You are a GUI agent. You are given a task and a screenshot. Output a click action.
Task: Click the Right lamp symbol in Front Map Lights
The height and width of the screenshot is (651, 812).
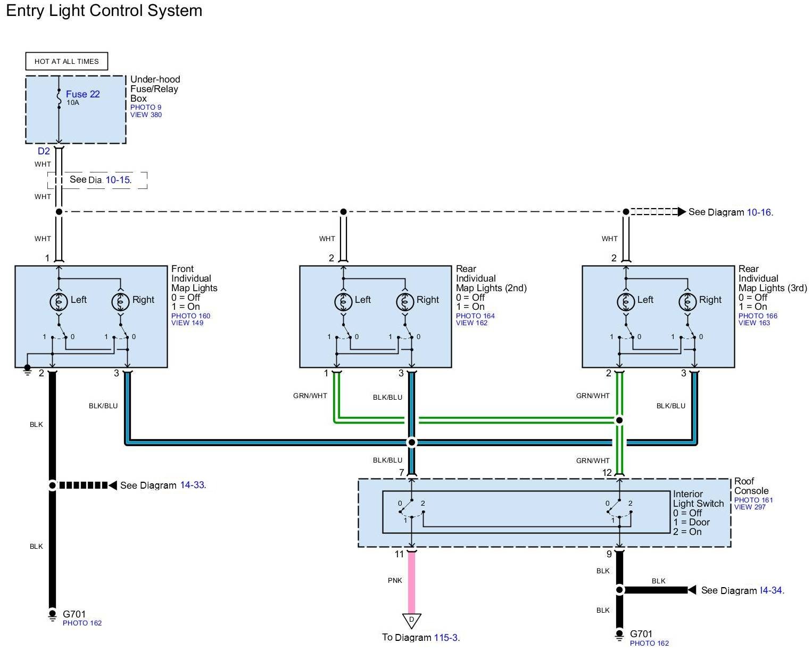click(120, 302)
